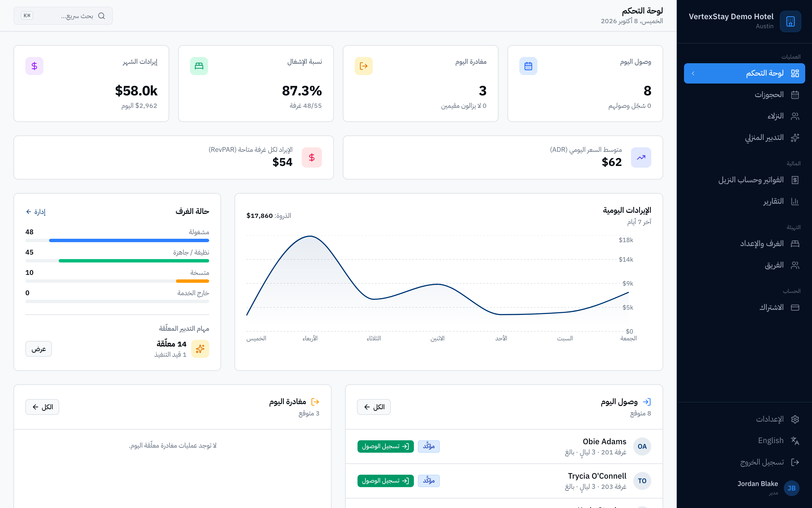The width and height of the screenshot is (812, 508).
Task: Click the red dollar RevPAR icon
Action: click(x=312, y=157)
